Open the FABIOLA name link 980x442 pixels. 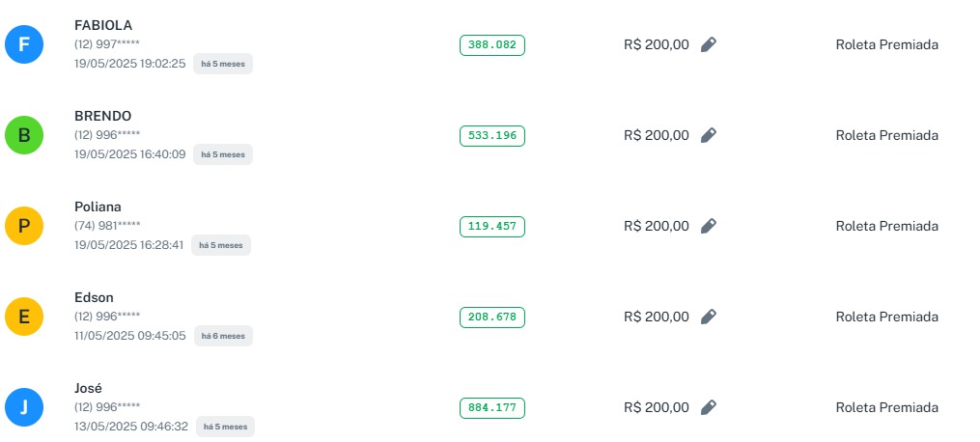(103, 25)
